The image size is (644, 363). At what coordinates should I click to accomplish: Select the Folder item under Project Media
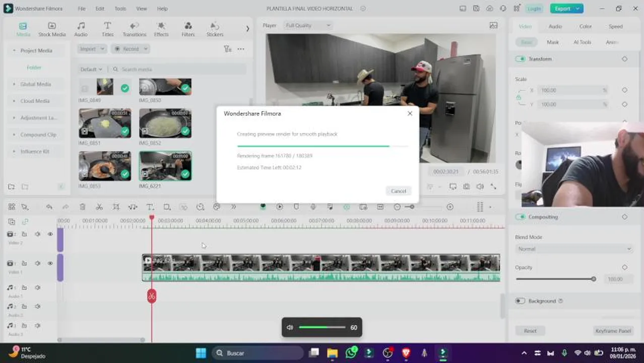pyautogui.click(x=34, y=68)
